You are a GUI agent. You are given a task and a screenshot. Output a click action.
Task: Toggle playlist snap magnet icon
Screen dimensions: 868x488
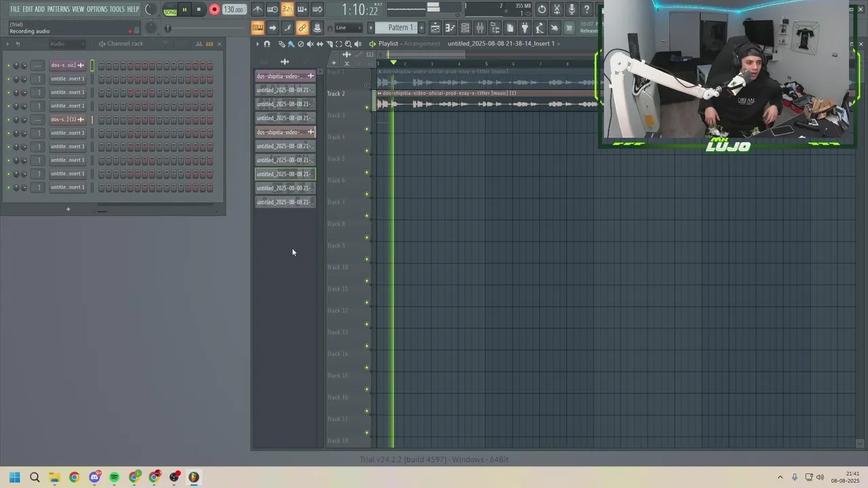point(267,44)
